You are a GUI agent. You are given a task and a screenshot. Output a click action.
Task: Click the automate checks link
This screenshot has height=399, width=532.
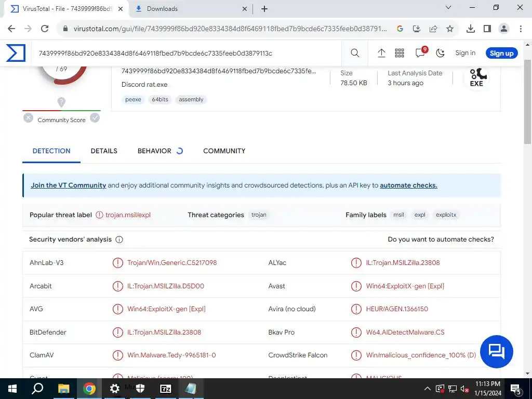point(408,185)
